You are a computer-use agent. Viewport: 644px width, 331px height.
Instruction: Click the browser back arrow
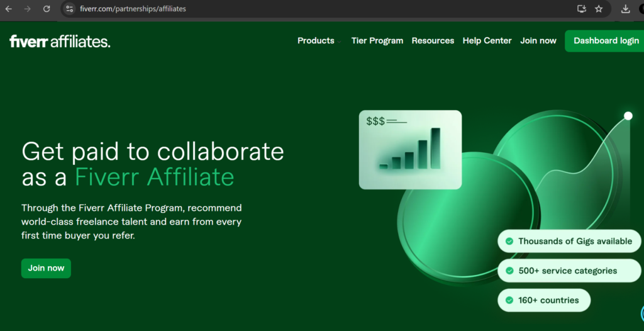click(9, 9)
